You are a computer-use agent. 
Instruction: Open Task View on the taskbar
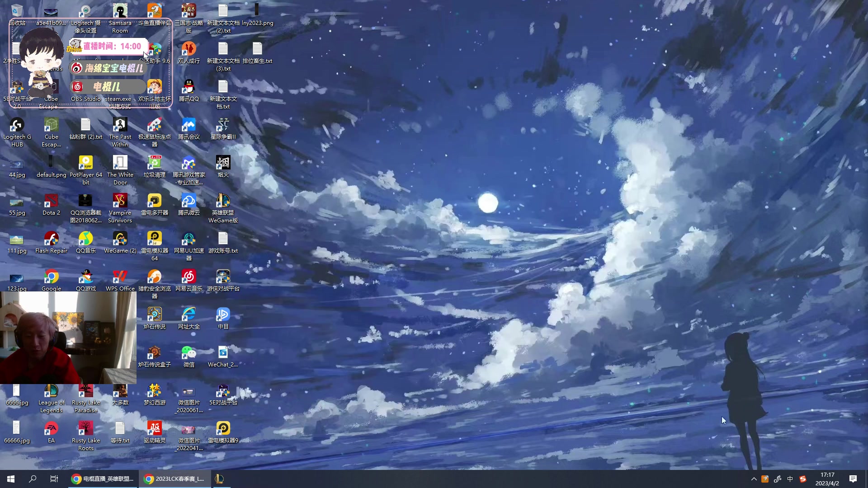pyautogui.click(x=54, y=479)
